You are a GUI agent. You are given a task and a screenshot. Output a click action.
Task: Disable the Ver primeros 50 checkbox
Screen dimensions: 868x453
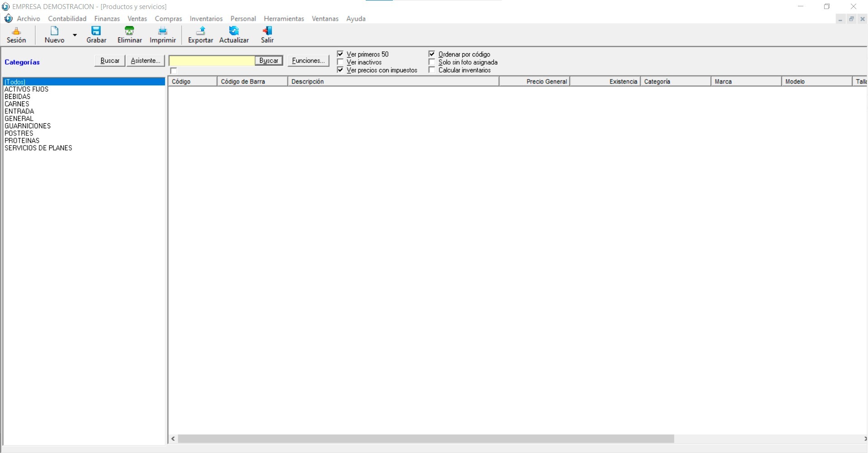pyautogui.click(x=340, y=54)
